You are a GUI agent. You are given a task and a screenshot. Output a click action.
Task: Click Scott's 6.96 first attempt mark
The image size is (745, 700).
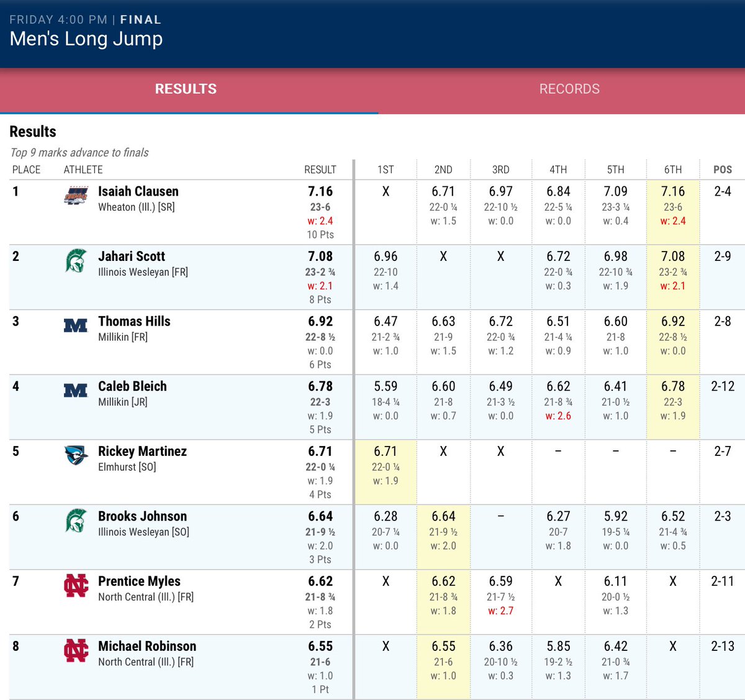(386, 257)
